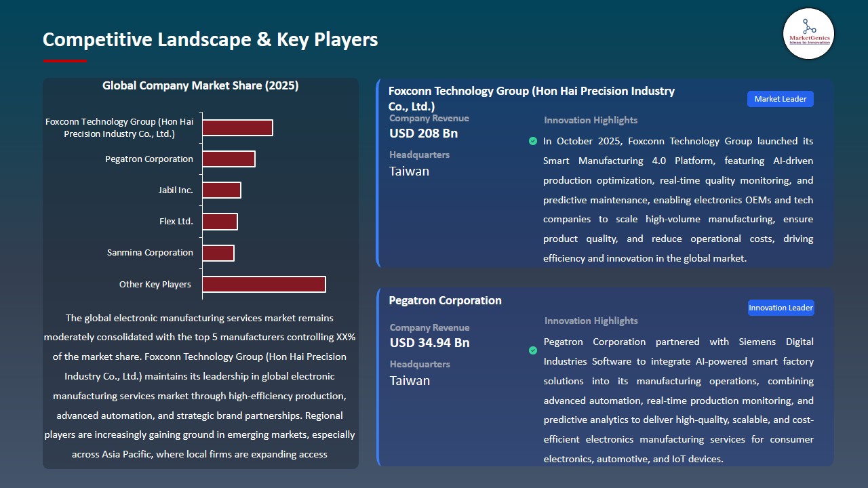Click the USD 208 Bn revenue figure
Image resolution: width=868 pixels, height=488 pixels.
[424, 134]
